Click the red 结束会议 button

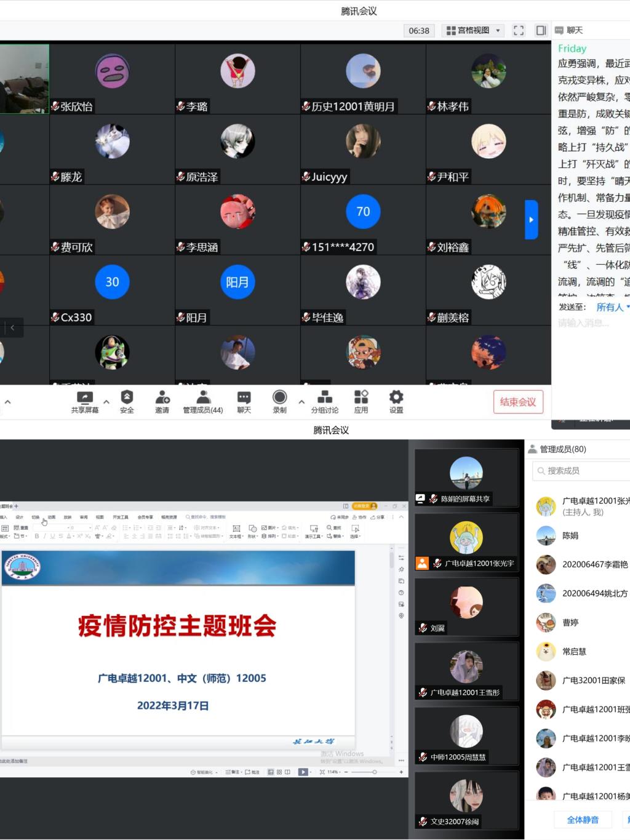click(518, 402)
